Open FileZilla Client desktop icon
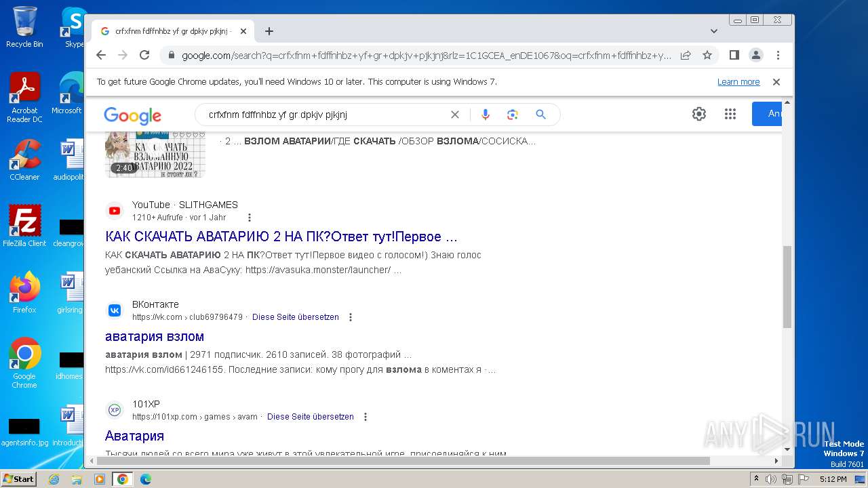The width and height of the screenshot is (868, 488). 24,226
